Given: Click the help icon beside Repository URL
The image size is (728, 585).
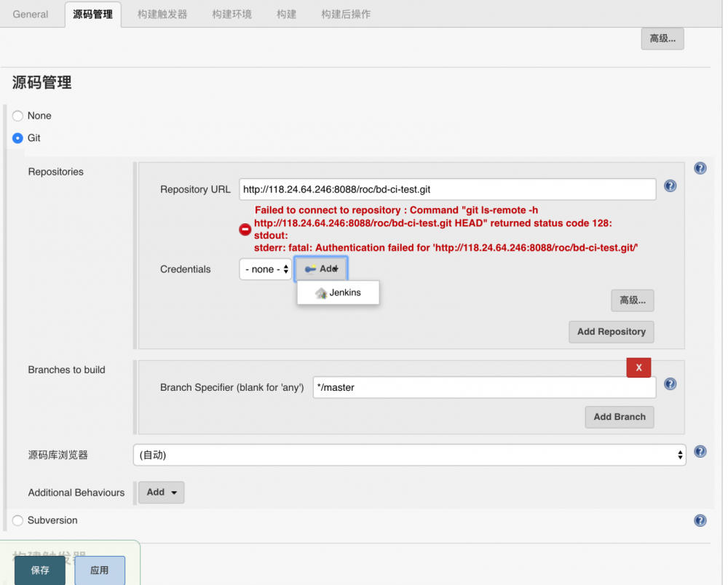Looking at the screenshot, I should 670,186.
